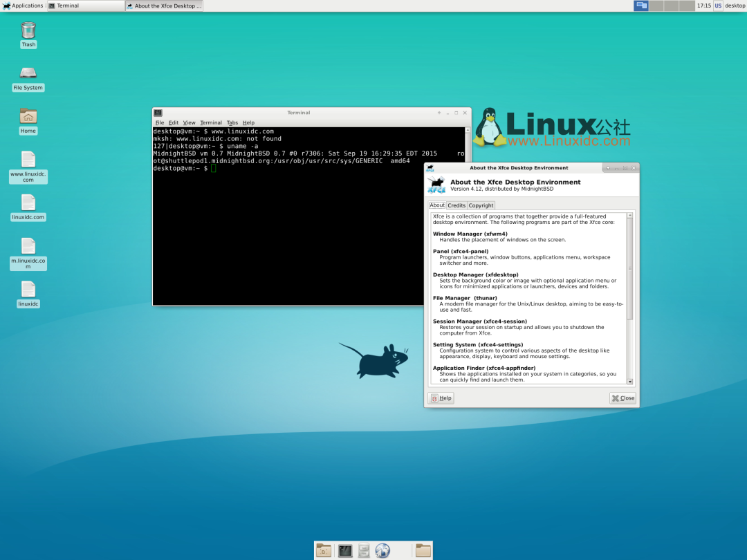Launch the web browser from the dock
Viewport: 747px width, 560px height.
pos(382,550)
